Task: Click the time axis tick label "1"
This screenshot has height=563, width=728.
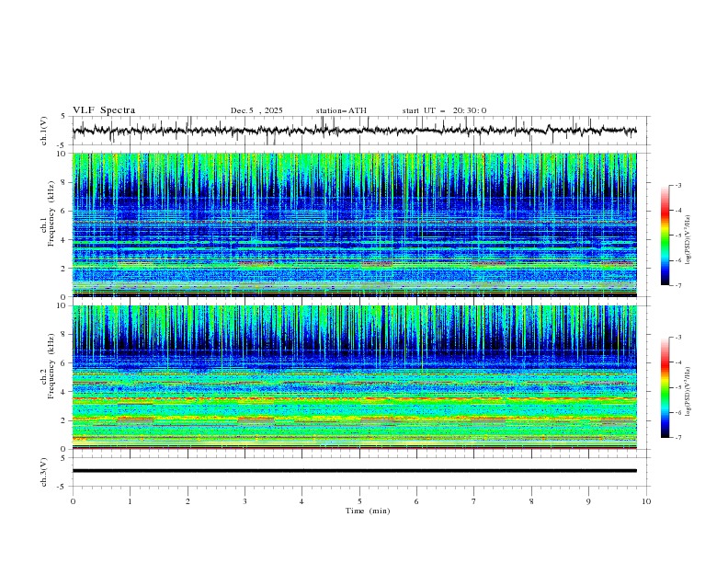Action: pyautogui.click(x=130, y=501)
